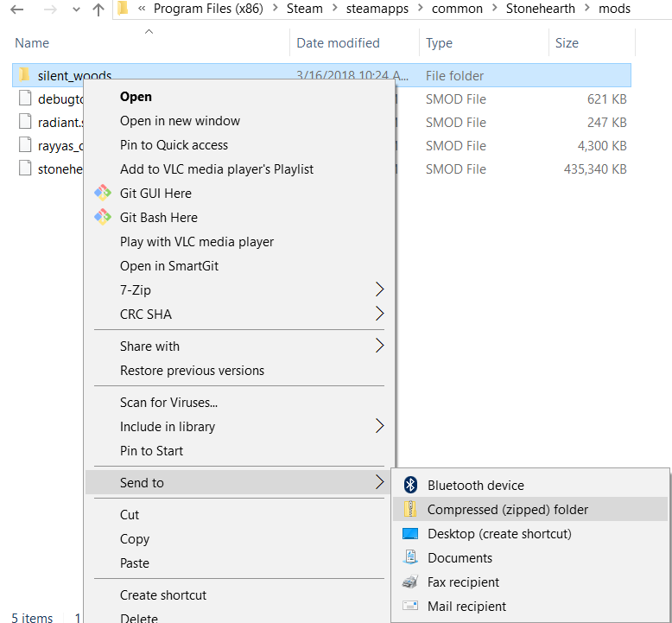Expand the 7-Zip submenu arrow

click(x=379, y=289)
